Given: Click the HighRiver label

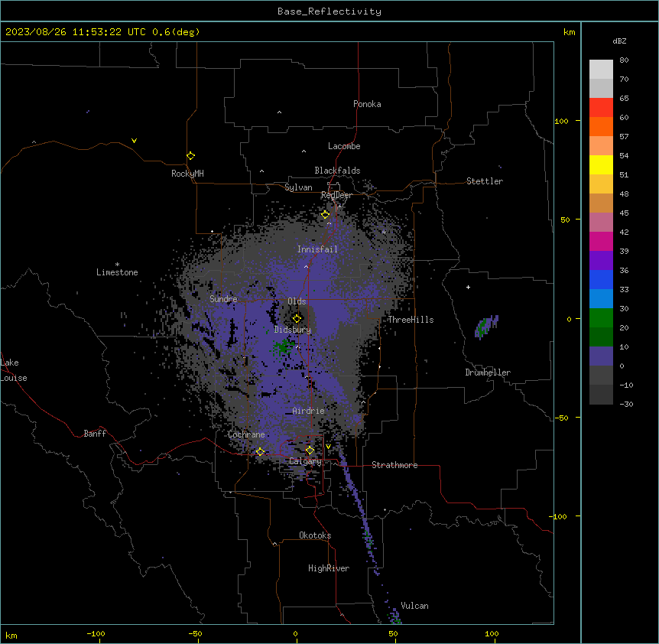Looking at the screenshot, I should [329, 568].
